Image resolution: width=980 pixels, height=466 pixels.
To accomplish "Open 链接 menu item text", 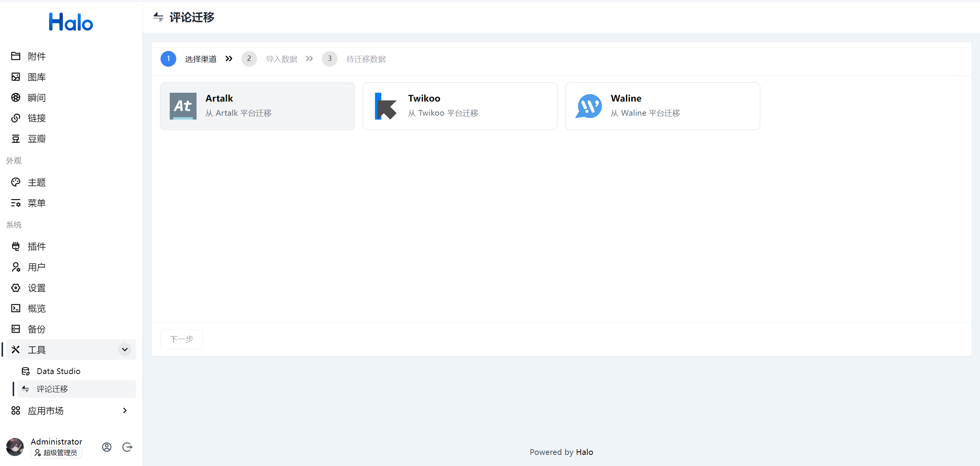I will (37, 118).
